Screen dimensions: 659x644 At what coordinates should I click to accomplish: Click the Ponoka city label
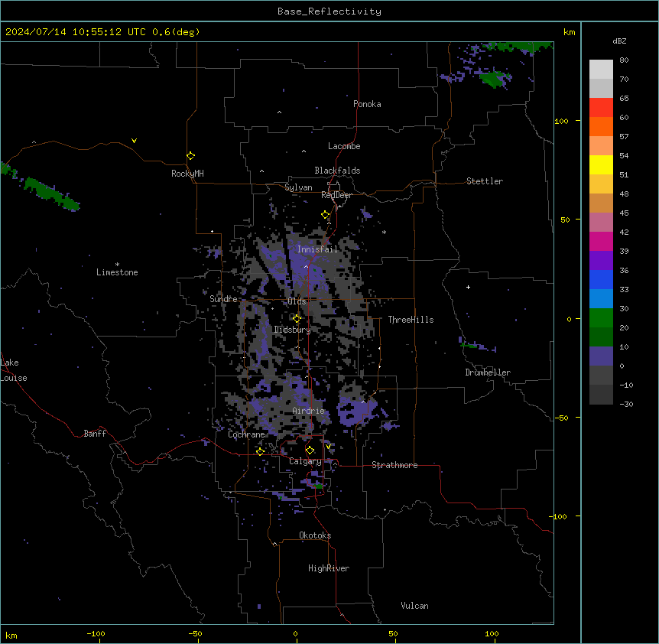pyautogui.click(x=367, y=104)
